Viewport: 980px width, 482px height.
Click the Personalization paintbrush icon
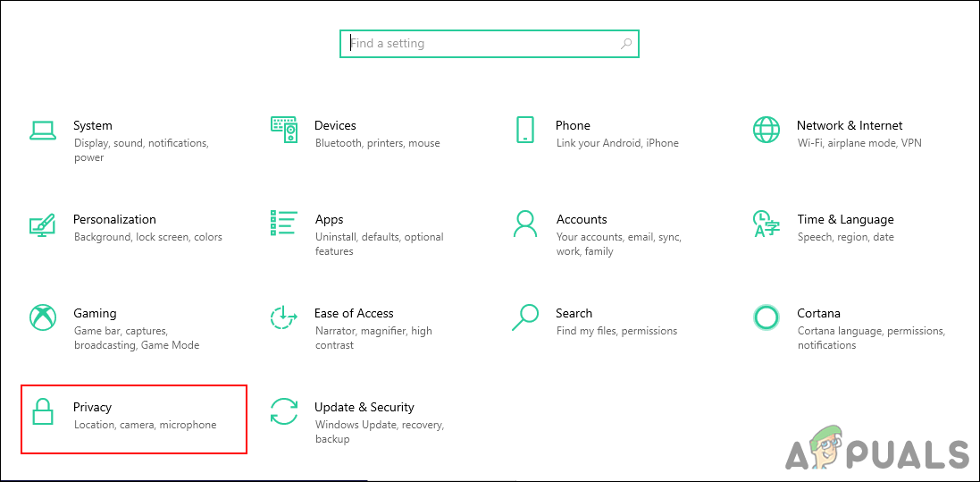[x=43, y=224]
